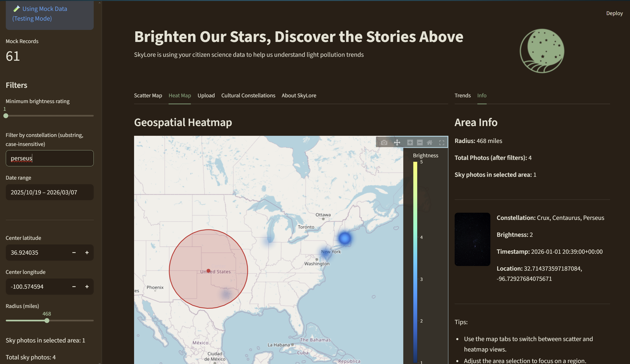This screenshot has width=630, height=364.
Task: Open the heatmap in fullscreen mode
Action: (x=442, y=142)
